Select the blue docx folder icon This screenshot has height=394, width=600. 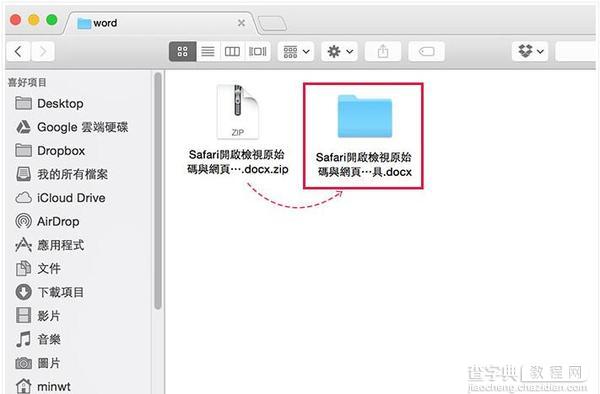[365, 116]
